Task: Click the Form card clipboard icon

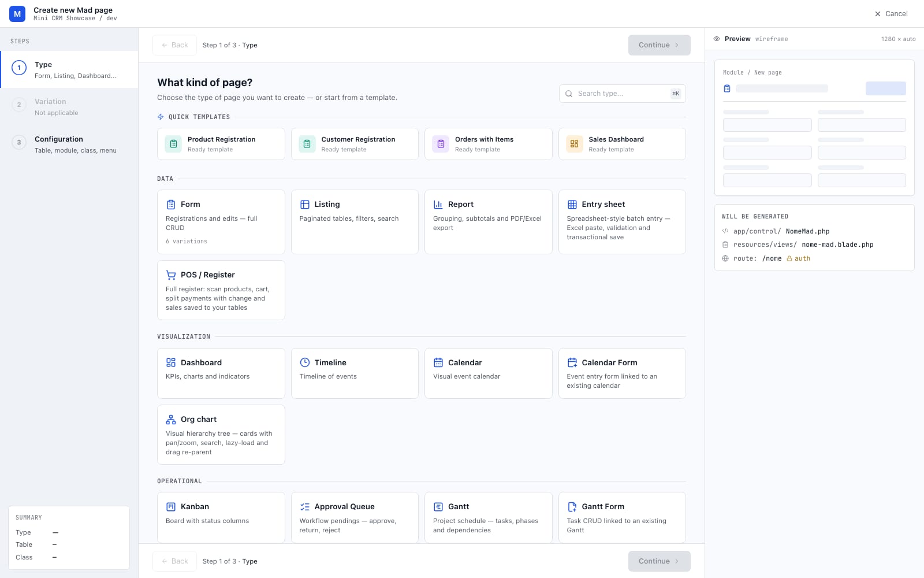Action: click(x=171, y=205)
